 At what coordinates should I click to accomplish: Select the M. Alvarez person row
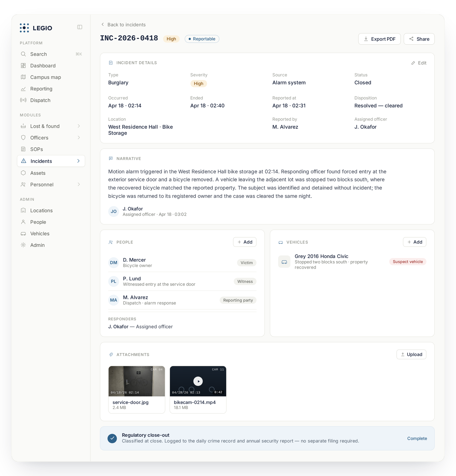tap(182, 300)
